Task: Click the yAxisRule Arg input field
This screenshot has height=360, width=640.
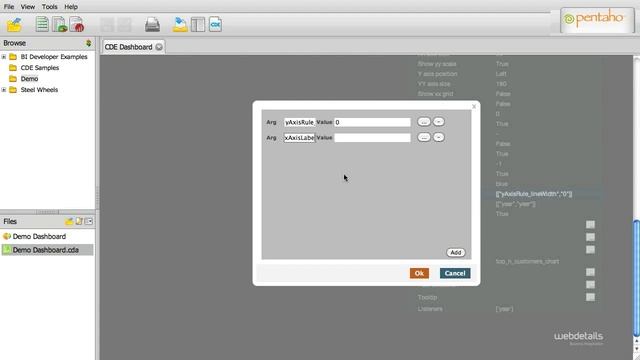Action: (x=300, y=122)
